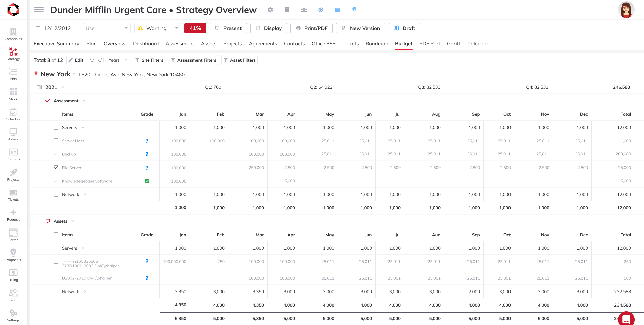The width and height of the screenshot is (644, 325).
Task: Open the chat bubble widget
Action: (626, 319)
